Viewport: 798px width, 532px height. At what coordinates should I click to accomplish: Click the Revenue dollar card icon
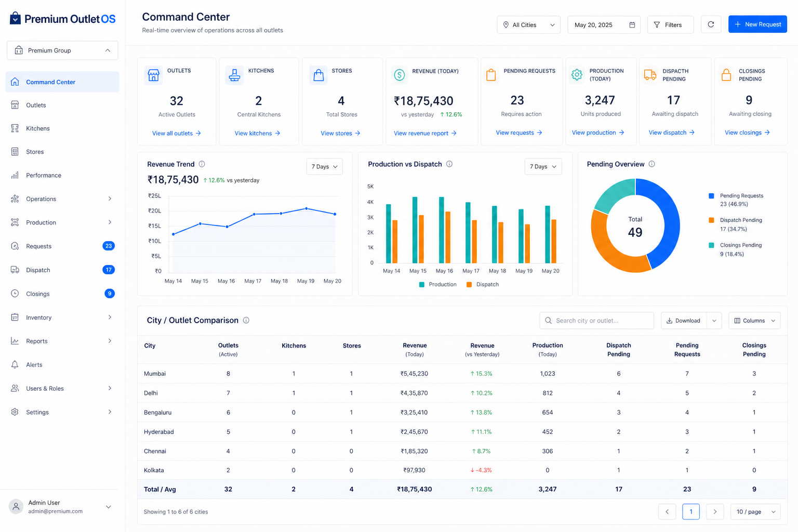(399, 75)
